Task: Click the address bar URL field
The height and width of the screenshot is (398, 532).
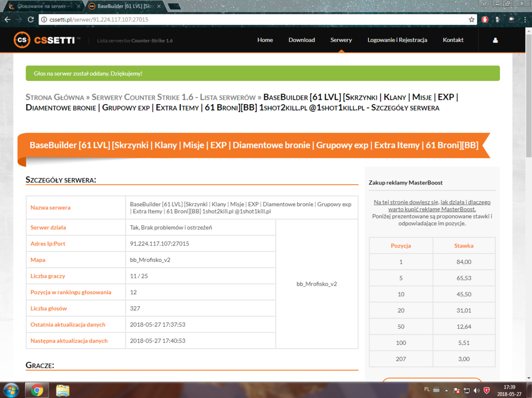Action: pos(258,20)
